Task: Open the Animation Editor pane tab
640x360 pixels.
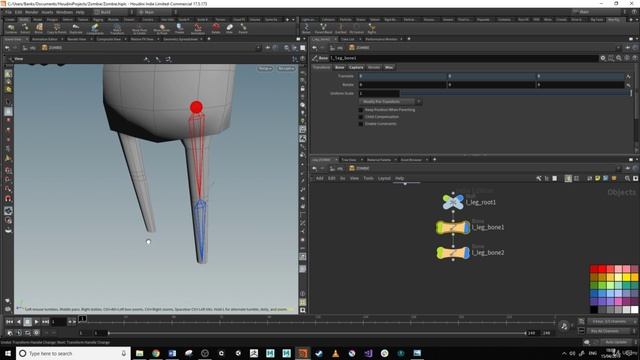Action: pyautogui.click(x=45, y=39)
